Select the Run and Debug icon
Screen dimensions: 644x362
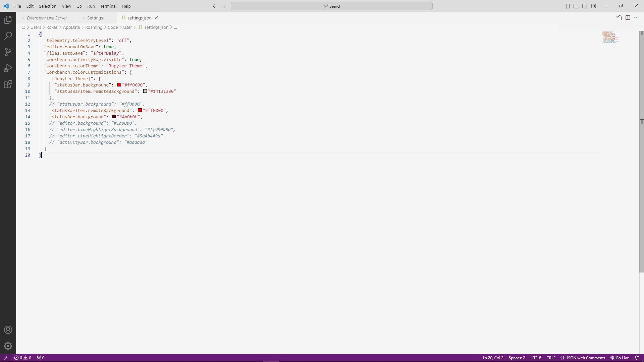[x=8, y=68]
